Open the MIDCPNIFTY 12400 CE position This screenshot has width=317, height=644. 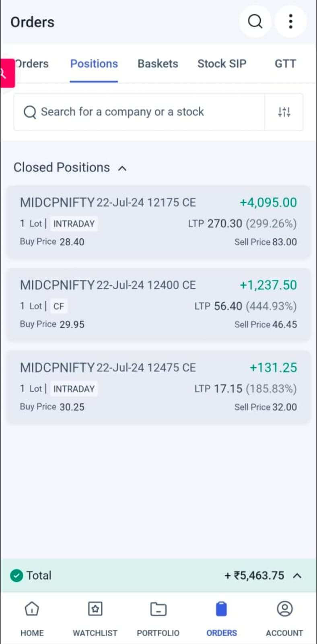pos(158,304)
